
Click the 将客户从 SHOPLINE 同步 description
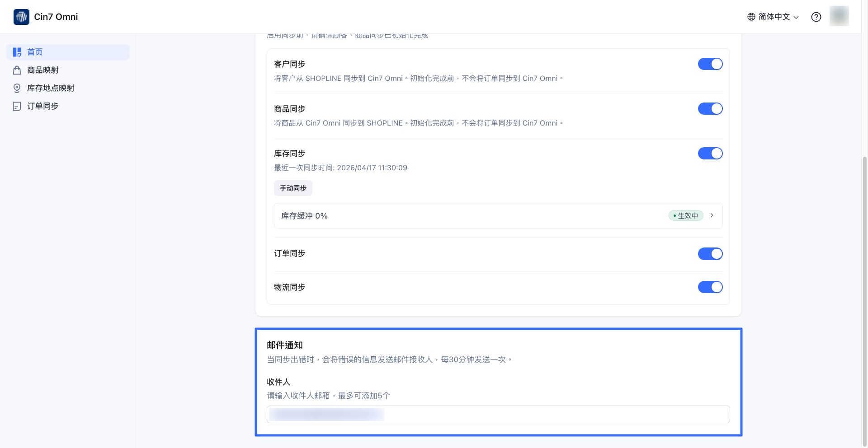[x=419, y=79]
